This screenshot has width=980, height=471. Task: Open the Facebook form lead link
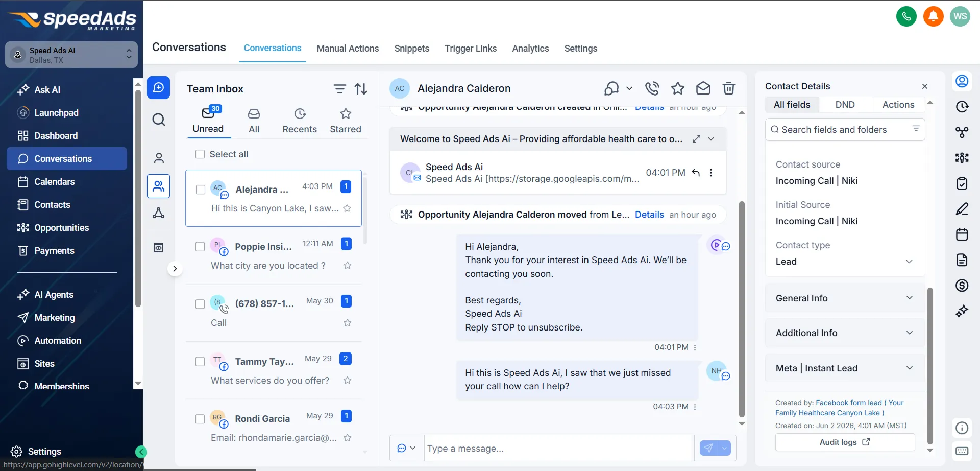[839, 408]
